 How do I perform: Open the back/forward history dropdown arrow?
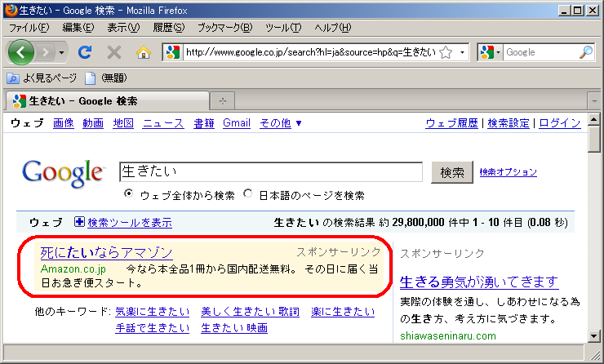61,52
